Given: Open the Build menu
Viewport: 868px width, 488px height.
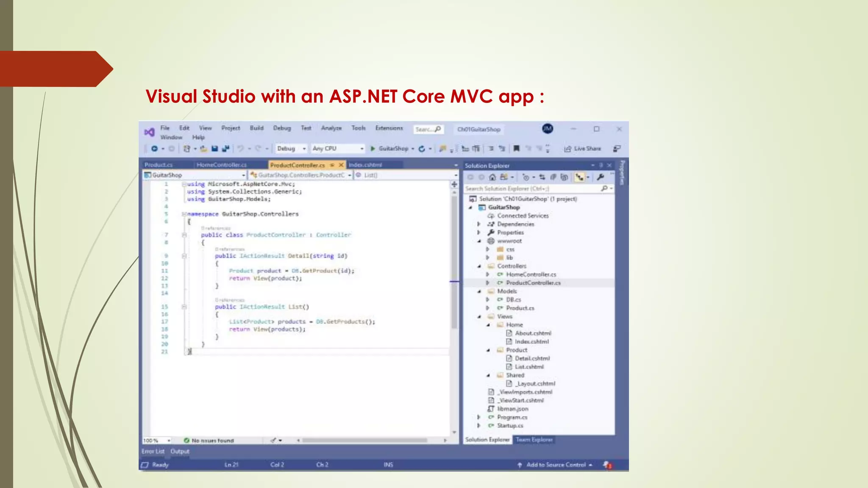Looking at the screenshot, I should pos(256,128).
